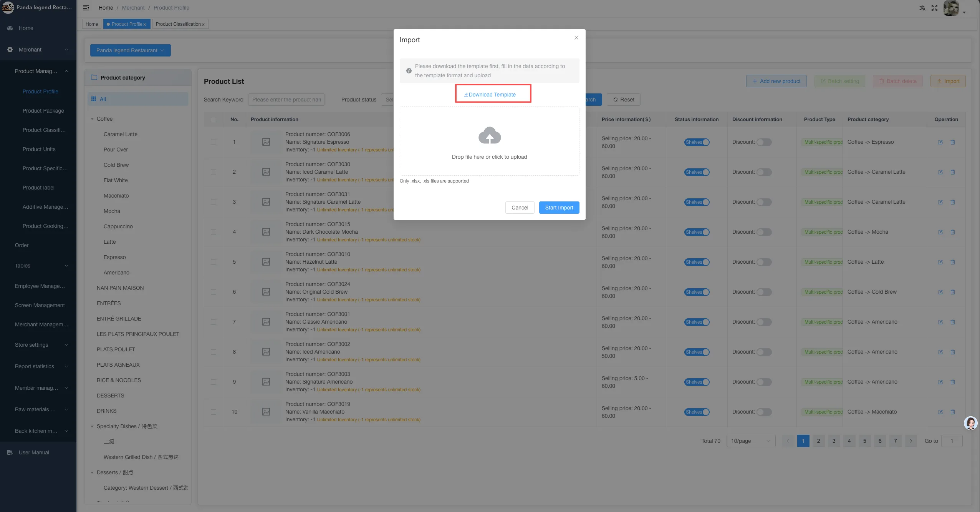Image resolution: width=980 pixels, height=512 pixels.
Task: Toggle Shelves switch for Hazelnut Latte
Action: pos(697,262)
